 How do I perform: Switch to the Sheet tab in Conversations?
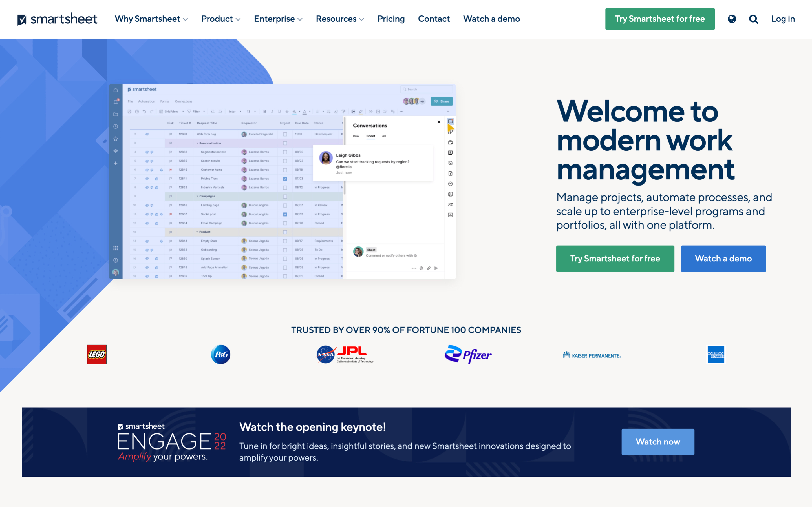[371, 136]
